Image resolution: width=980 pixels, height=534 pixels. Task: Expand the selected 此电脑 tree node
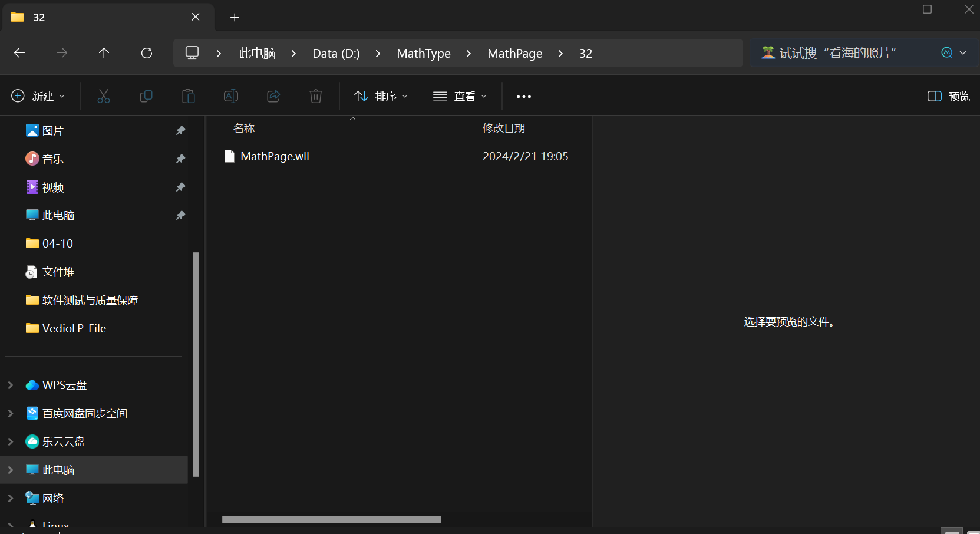tap(10, 470)
